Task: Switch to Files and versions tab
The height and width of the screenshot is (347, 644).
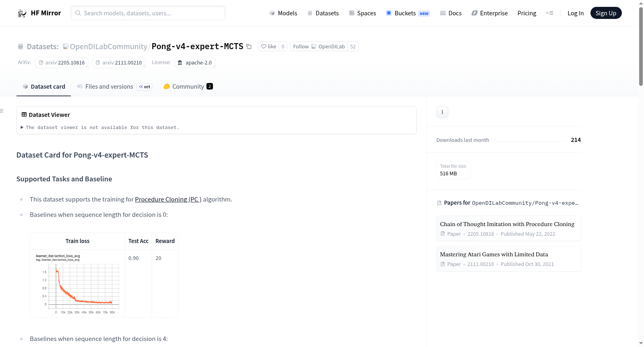Action: click(114, 87)
